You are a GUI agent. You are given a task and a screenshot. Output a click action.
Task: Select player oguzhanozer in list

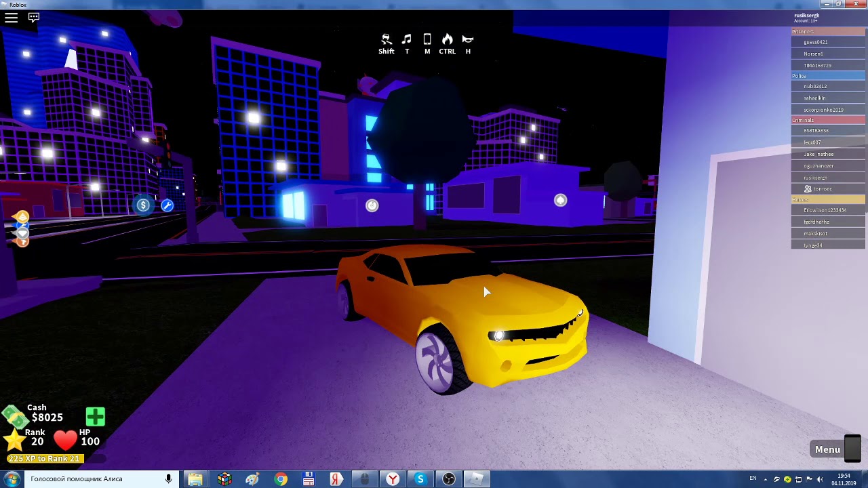[x=828, y=165]
